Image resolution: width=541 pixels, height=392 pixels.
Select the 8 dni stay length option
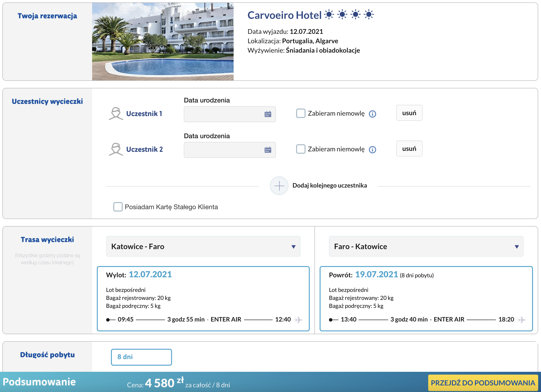(141, 357)
